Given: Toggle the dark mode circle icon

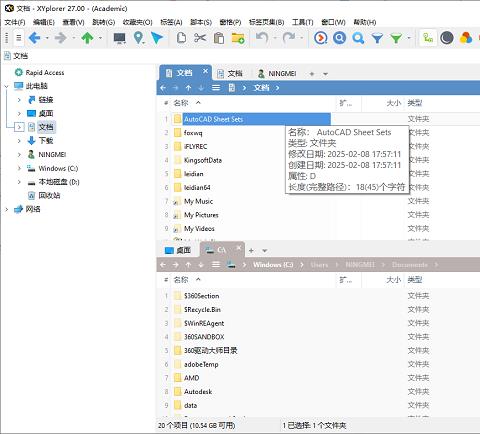Looking at the screenshot, I should coord(447,38).
